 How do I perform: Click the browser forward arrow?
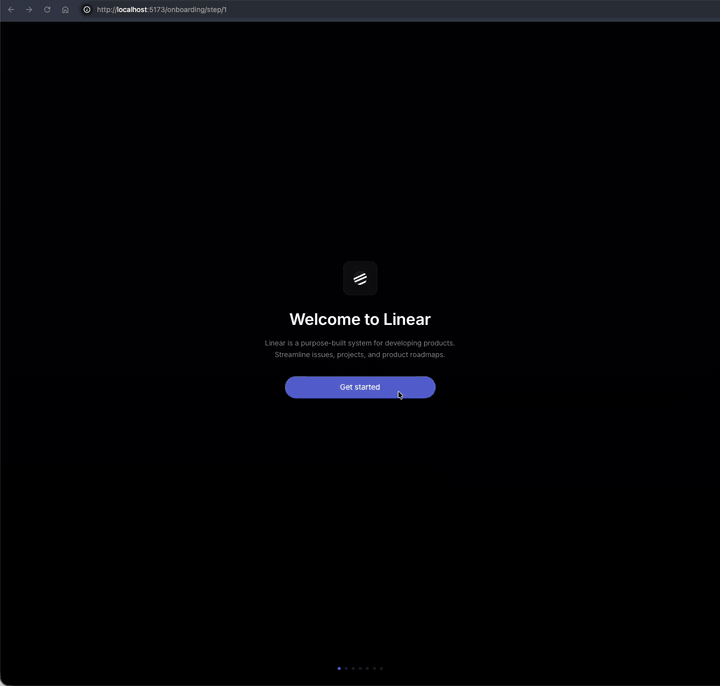(x=29, y=10)
